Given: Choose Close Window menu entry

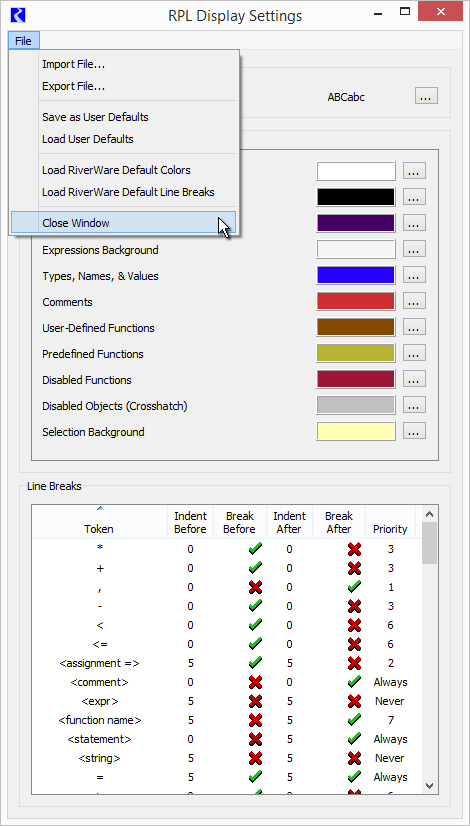Looking at the screenshot, I should pyautogui.click(x=123, y=223).
